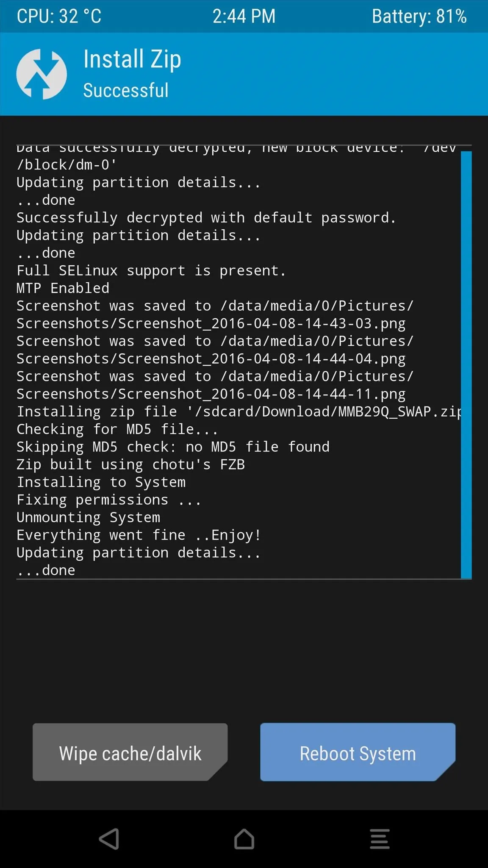Tap the Install Zip title
Screen dimensions: 488x868
pos(132,59)
